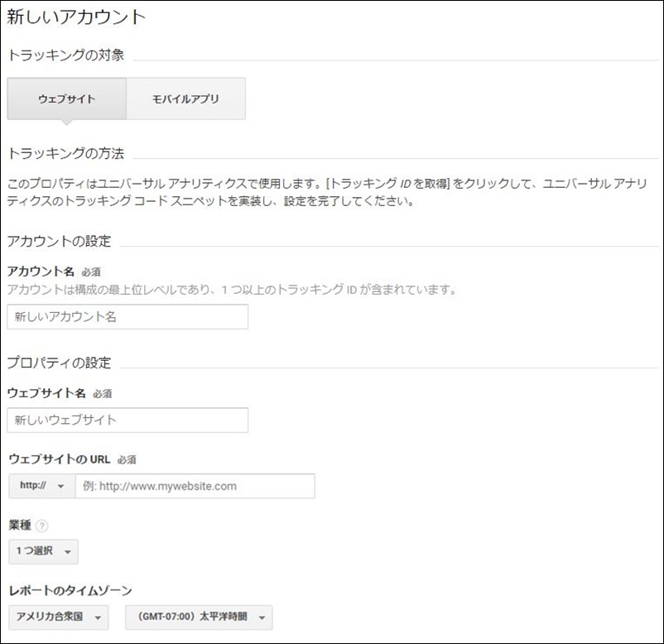
Task: Click the arrow beside アメリカ合衆国
Action: [x=98, y=618]
